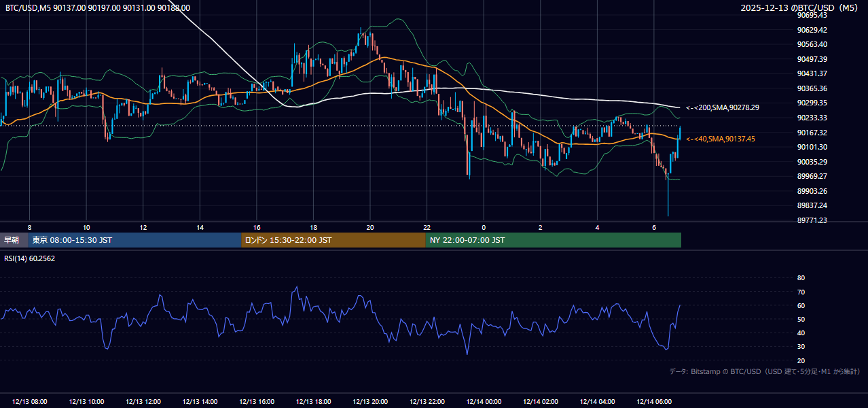Click the 12/13 10:00 time axis label
Viewport: 868px width, 408px height.
point(86,402)
